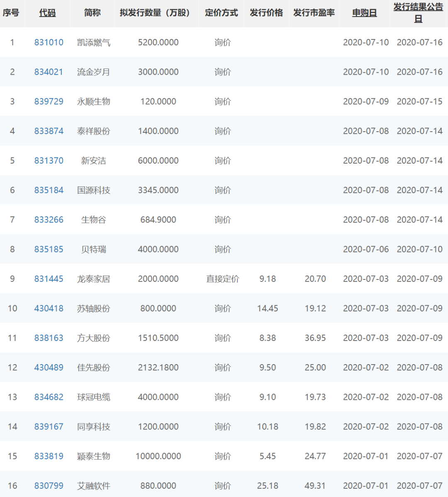
Task: Click the result date 2020-07-10
Action: [x=419, y=249]
